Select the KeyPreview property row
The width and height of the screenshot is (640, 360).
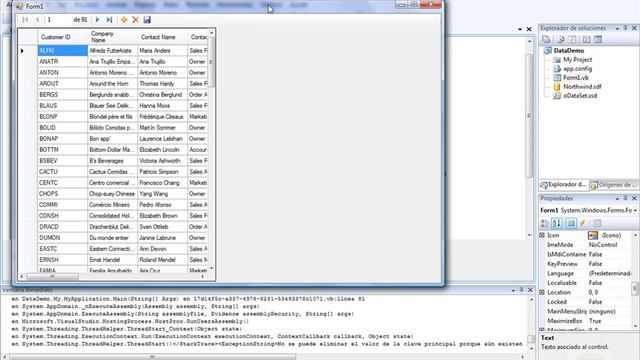click(586, 264)
